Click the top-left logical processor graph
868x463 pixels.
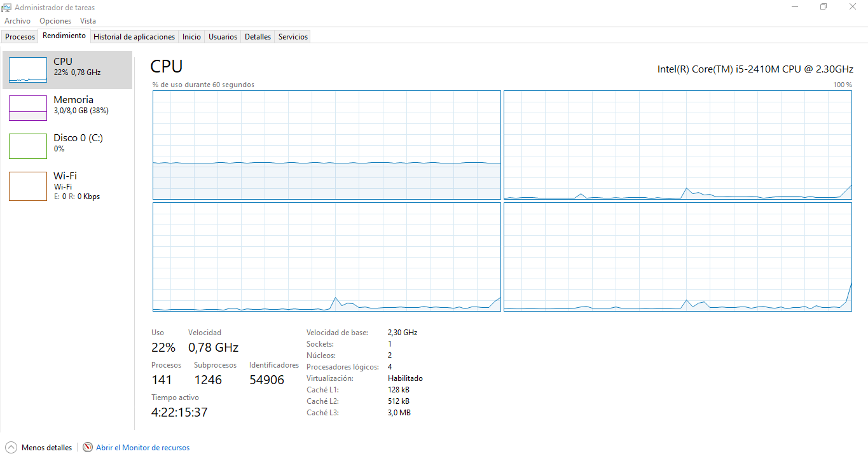tap(327, 145)
